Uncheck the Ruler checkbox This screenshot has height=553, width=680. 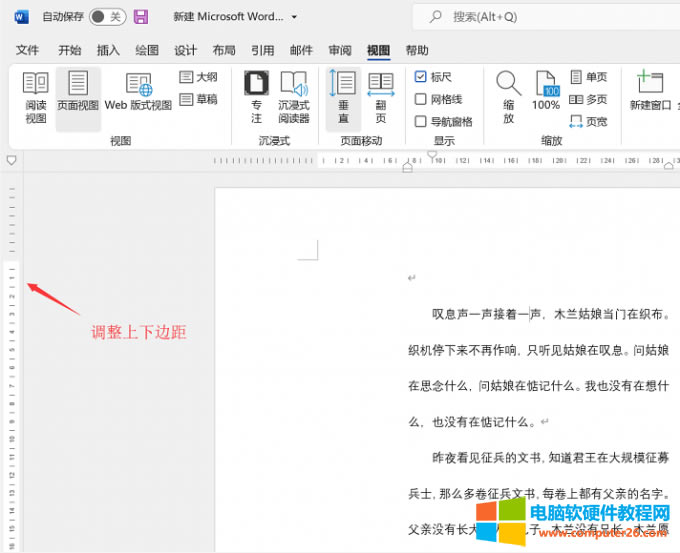(421, 77)
